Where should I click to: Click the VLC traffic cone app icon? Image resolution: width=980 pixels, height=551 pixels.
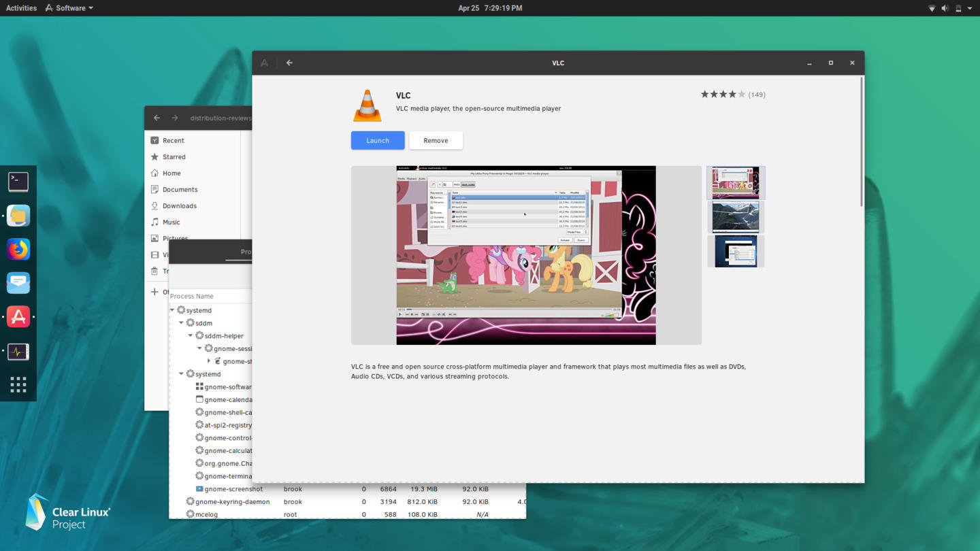(367, 105)
